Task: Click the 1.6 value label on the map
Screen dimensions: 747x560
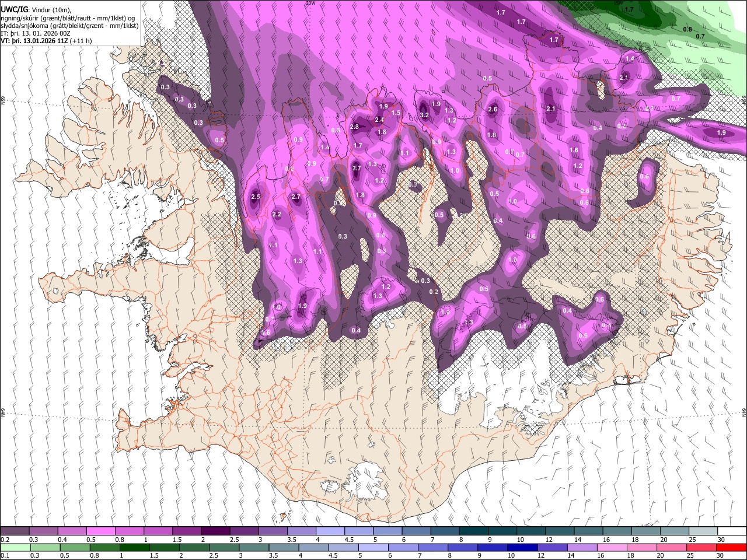Action: tap(574, 150)
